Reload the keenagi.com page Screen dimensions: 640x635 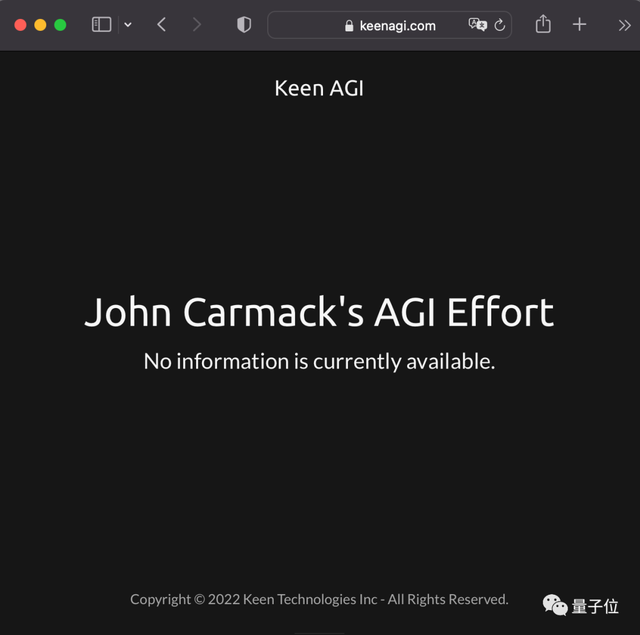(x=500, y=25)
